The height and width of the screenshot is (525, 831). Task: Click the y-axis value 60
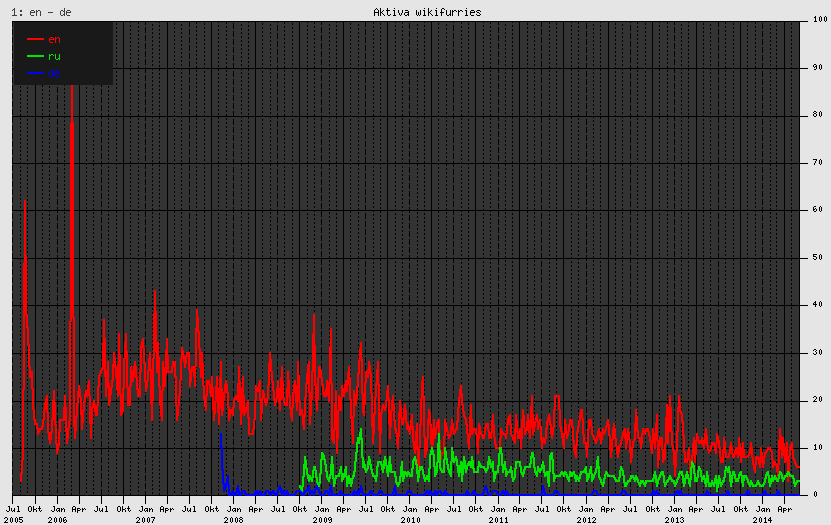coord(818,210)
